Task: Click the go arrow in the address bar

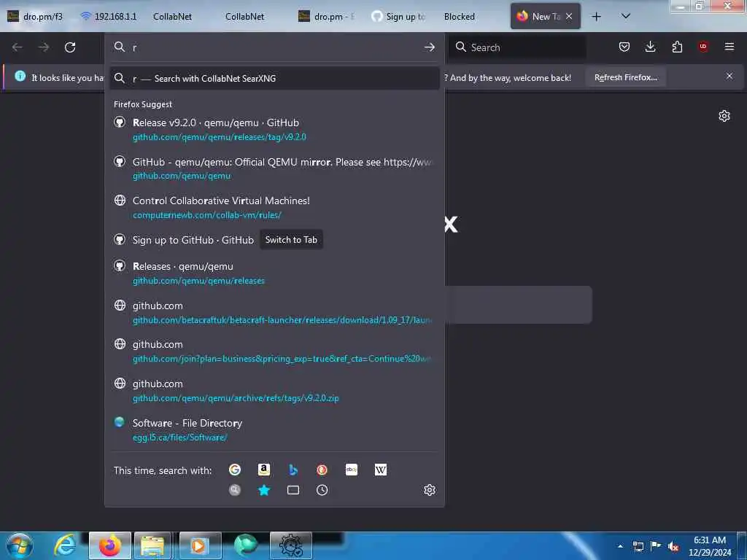Action: 429,47
